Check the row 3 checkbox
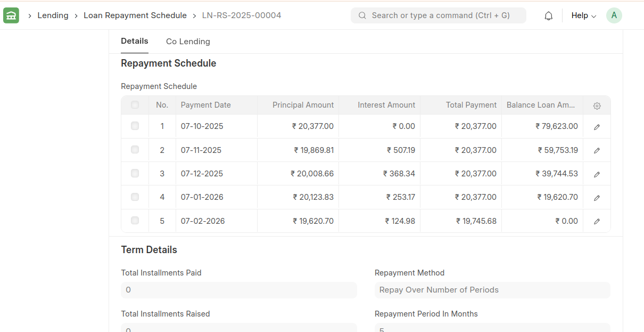644x332 pixels. (x=135, y=173)
